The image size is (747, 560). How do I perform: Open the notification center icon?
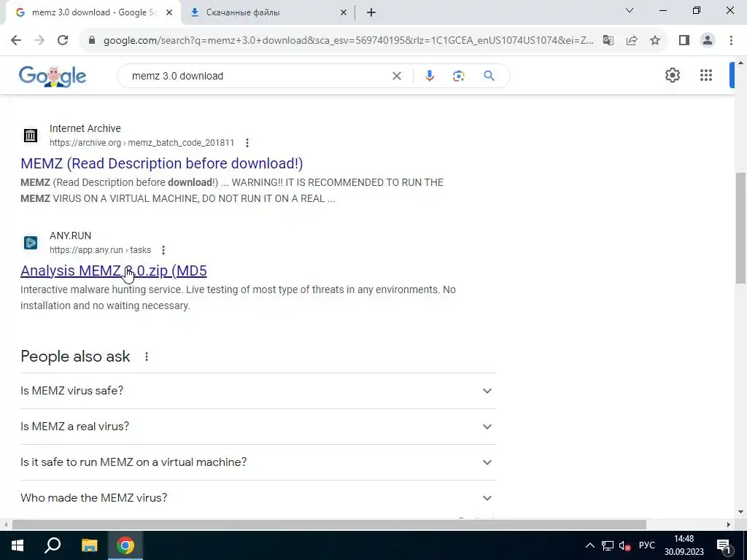click(x=724, y=545)
